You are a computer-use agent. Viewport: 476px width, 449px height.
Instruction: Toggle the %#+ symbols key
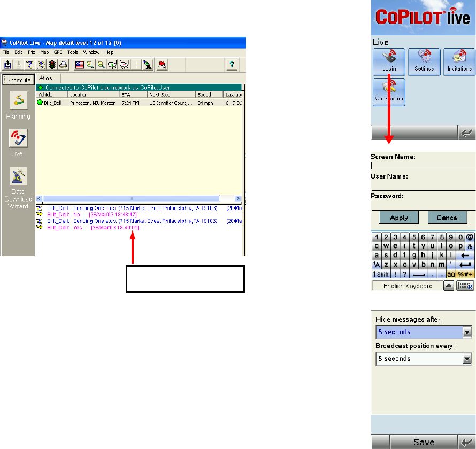pos(465,274)
